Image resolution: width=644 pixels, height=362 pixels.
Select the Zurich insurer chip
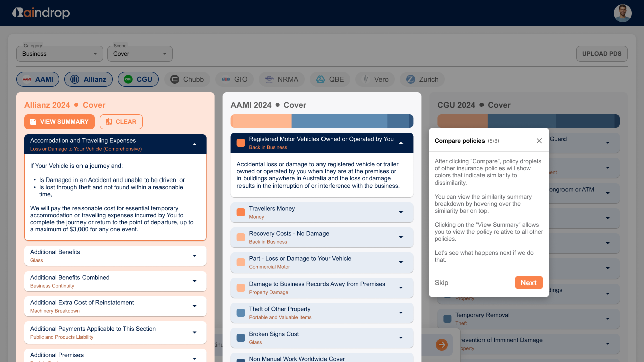(x=422, y=79)
